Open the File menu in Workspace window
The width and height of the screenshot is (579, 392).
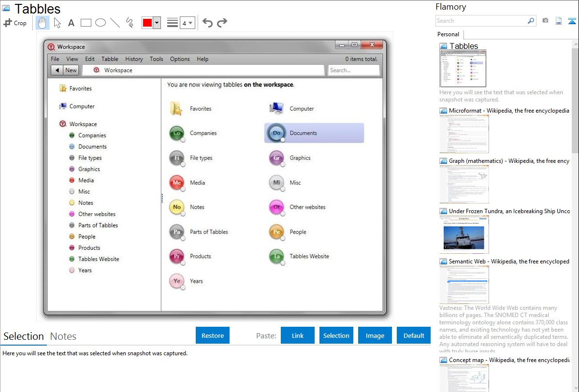[x=55, y=59]
